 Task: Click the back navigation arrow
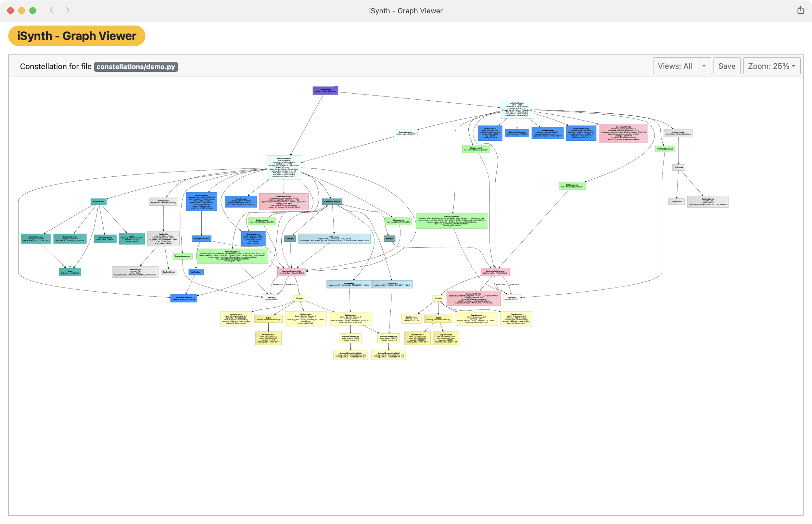[52, 10]
